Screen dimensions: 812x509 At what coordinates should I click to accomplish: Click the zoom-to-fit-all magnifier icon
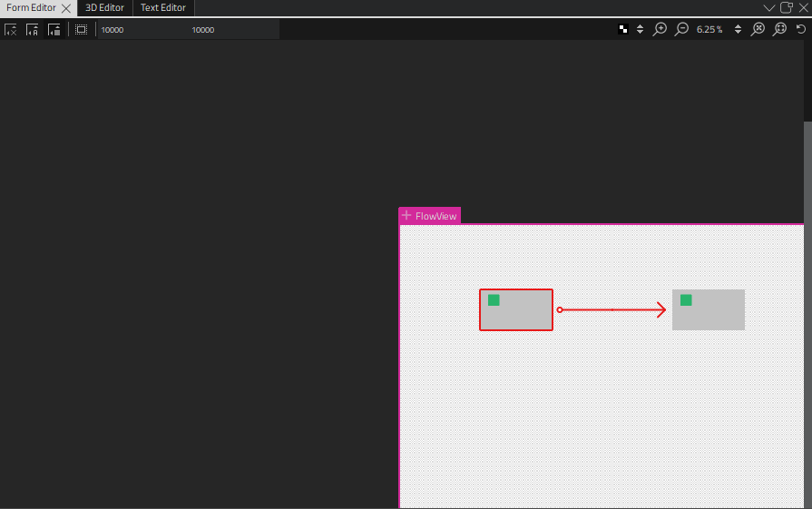point(758,29)
